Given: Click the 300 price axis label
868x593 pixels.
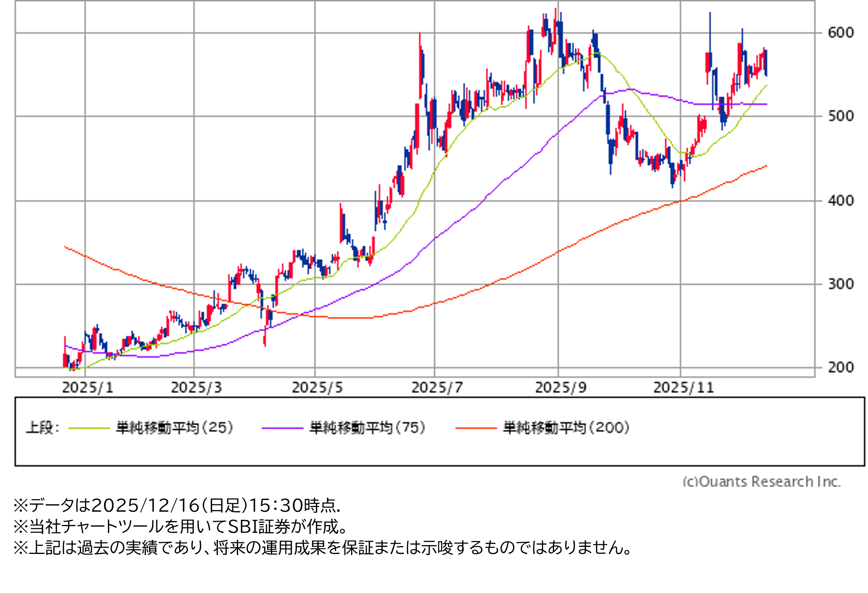Looking at the screenshot, I should [x=841, y=284].
